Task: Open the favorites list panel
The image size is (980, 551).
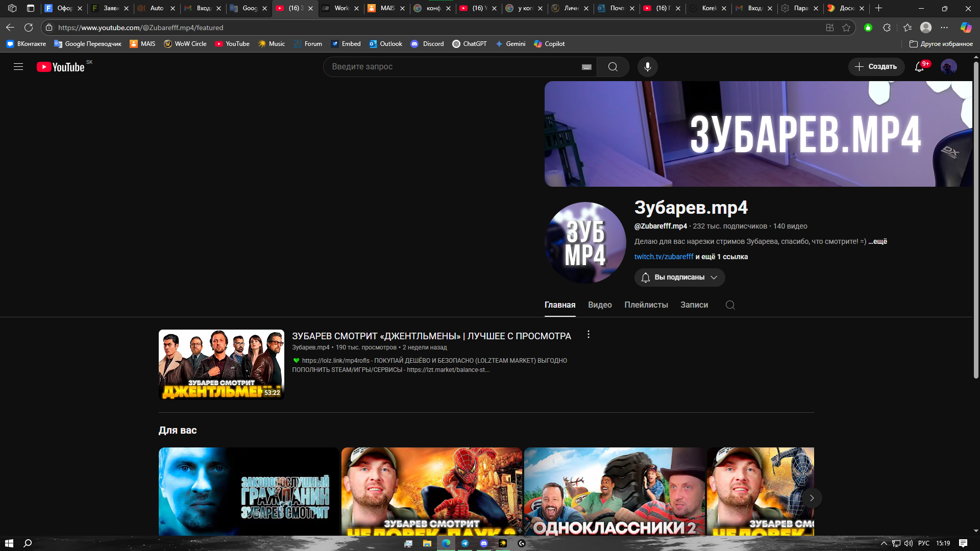Action: [908, 28]
